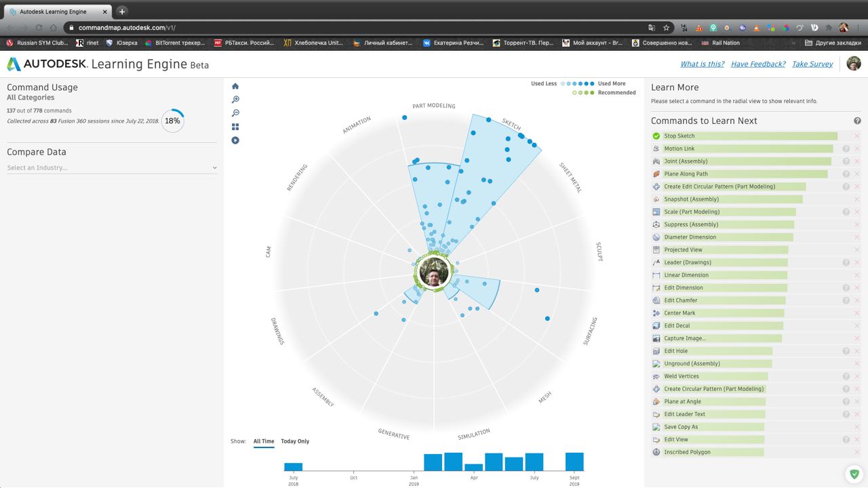
Task: Click the Snapshot (Assembly) command icon
Action: click(x=656, y=199)
